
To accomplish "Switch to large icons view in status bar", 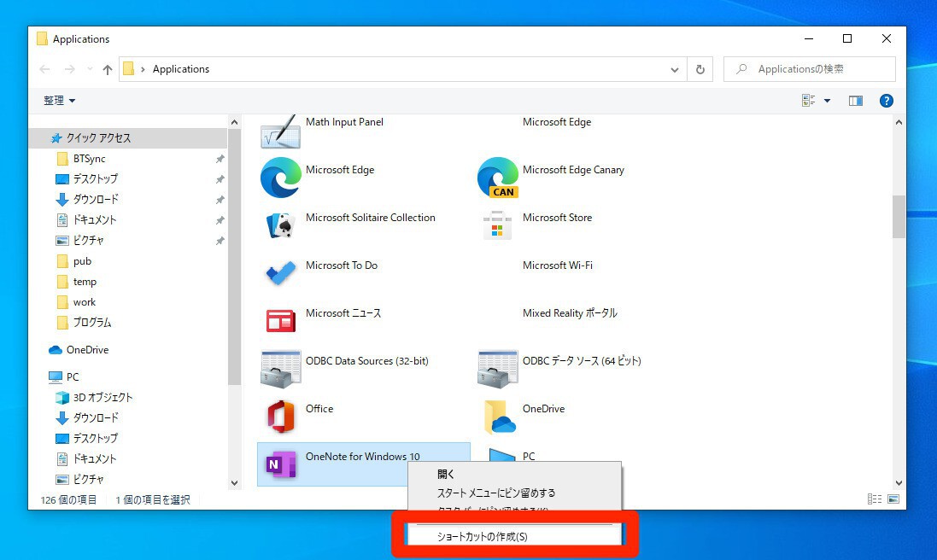I will [893, 499].
